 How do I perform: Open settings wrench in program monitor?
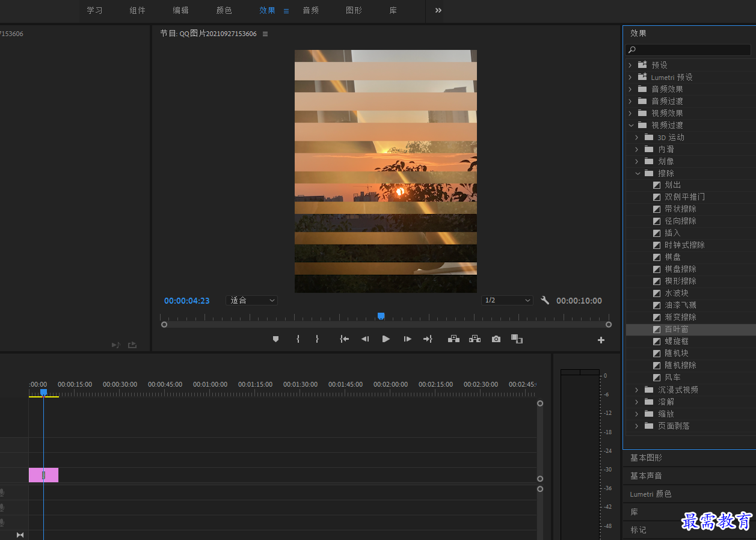(x=545, y=300)
